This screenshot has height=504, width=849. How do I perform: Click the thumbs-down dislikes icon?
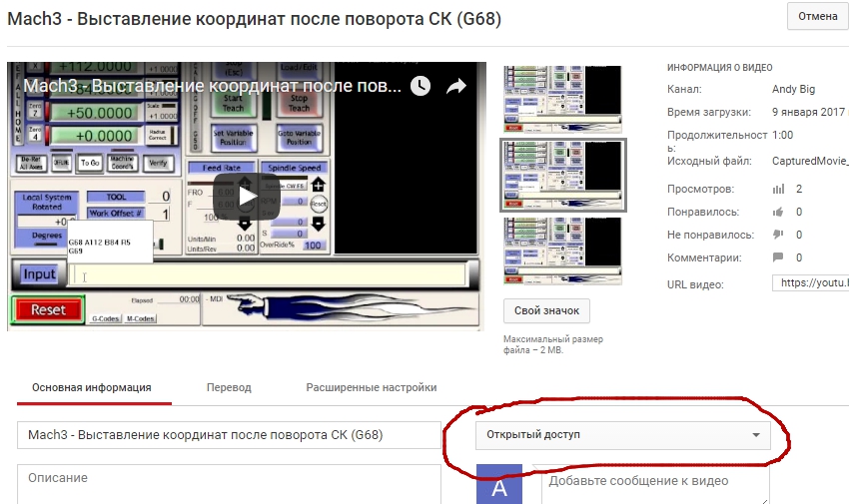tap(778, 235)
